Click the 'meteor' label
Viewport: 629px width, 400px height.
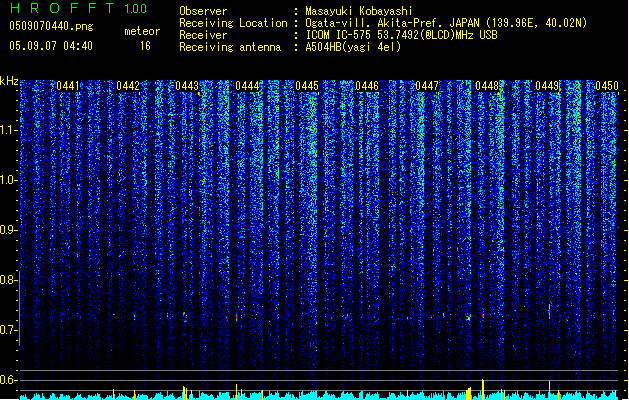142,31
